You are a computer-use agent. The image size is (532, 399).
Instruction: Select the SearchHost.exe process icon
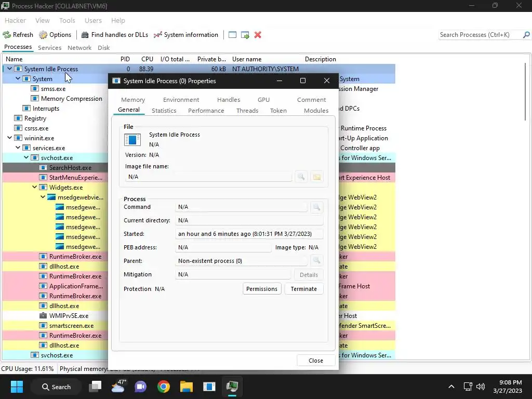pyautogui.click(x=43, y=168)
